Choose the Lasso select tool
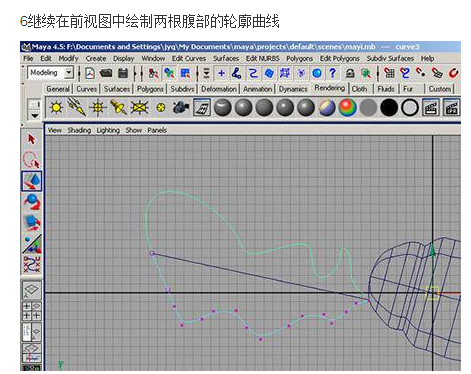 pos(32,160)
